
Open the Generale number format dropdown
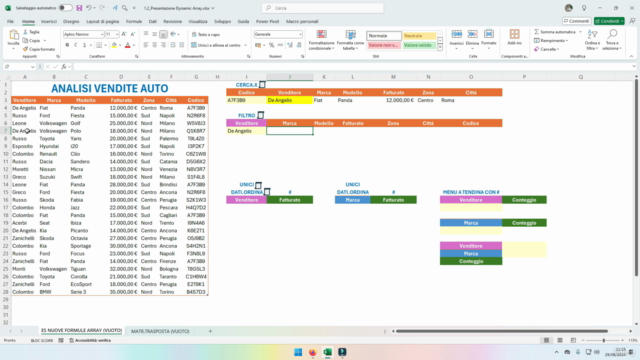[x=300, y=34]
